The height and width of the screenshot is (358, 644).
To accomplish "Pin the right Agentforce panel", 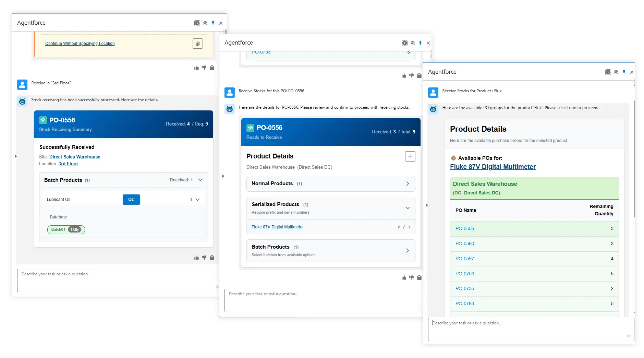I will (624, 72).
